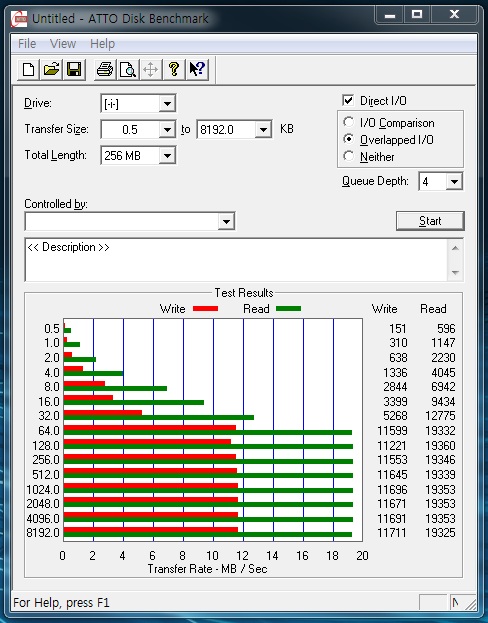Open the Total Length 256 MB dropdown

[x=167, y=156]
